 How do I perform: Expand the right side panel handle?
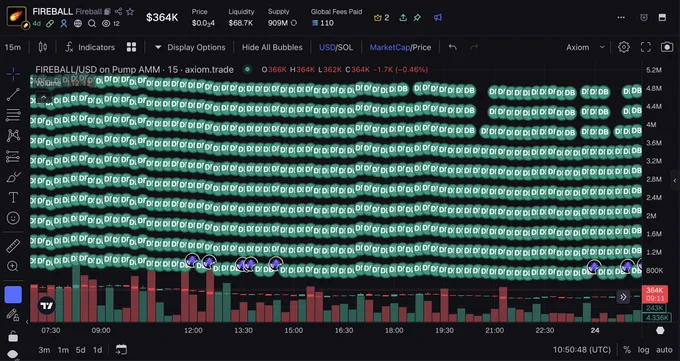point(675,180)
